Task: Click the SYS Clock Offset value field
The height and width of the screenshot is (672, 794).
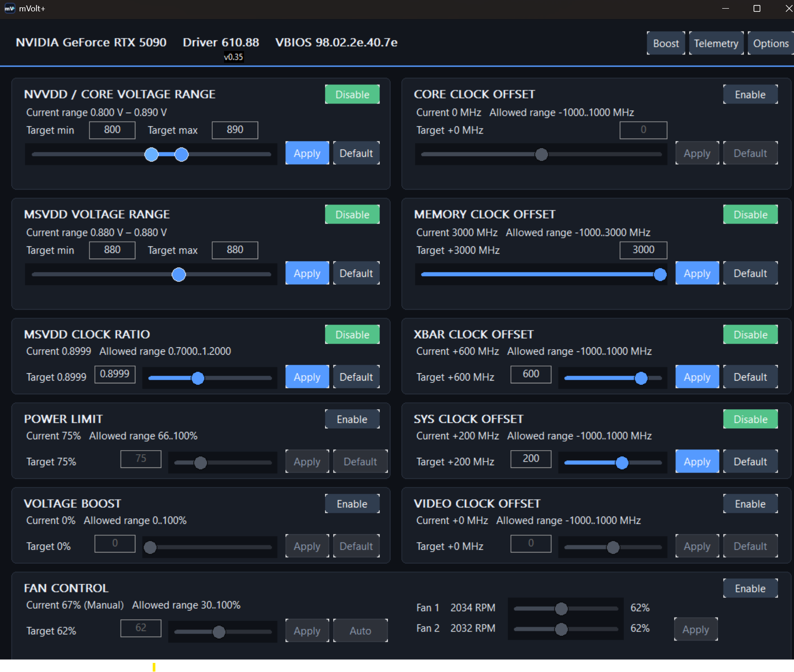Action: (x=531, y=459)
